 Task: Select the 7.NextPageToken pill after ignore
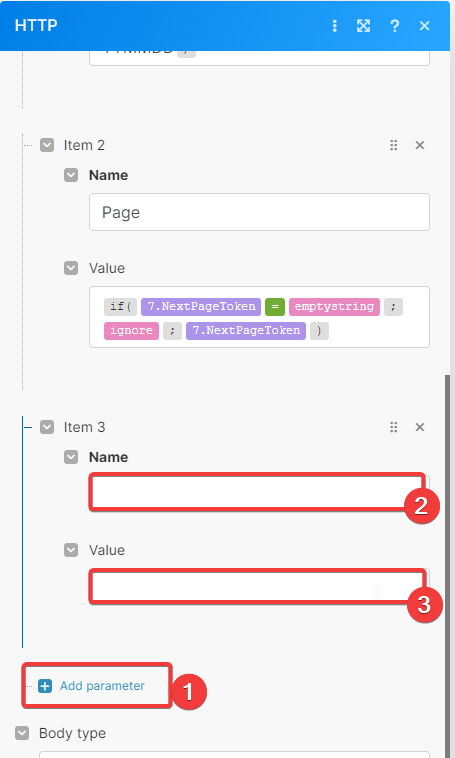246,331
